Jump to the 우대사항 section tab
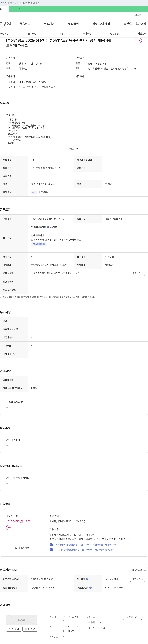Viewport: 148px width, 644px height. 60,33
